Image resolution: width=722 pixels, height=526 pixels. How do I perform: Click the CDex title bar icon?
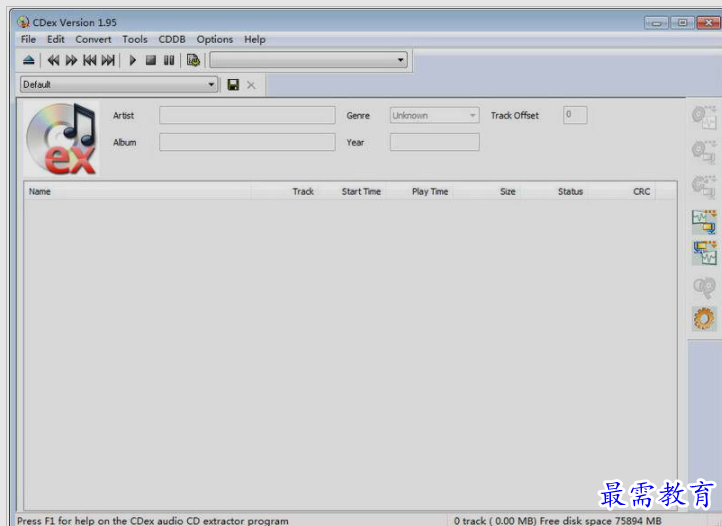tap(23, 22)
